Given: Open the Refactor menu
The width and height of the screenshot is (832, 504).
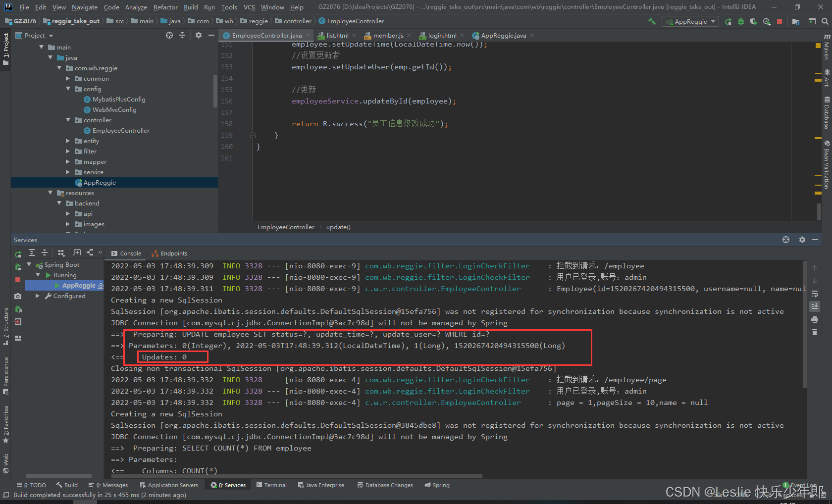Looking at the screenshot, I should pos(165,7).
